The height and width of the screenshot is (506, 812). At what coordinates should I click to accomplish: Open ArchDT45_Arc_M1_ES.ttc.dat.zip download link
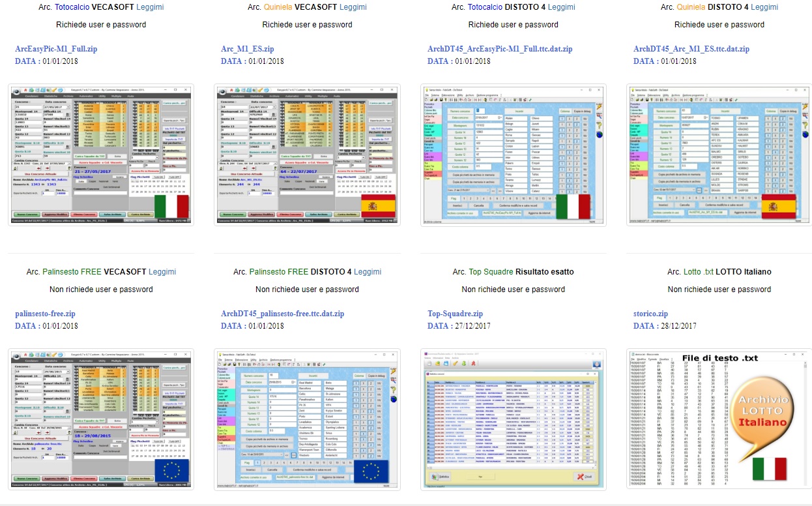point(691,49)
